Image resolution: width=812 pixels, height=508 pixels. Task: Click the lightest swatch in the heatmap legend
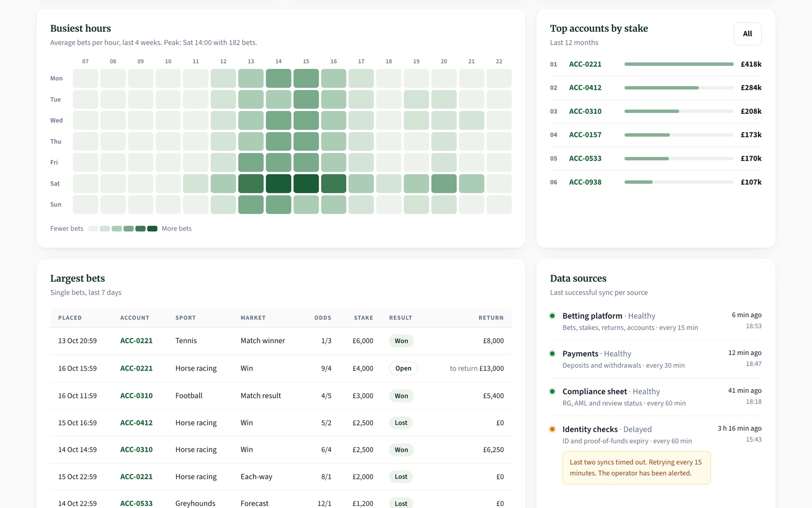(x=93, y=228)
